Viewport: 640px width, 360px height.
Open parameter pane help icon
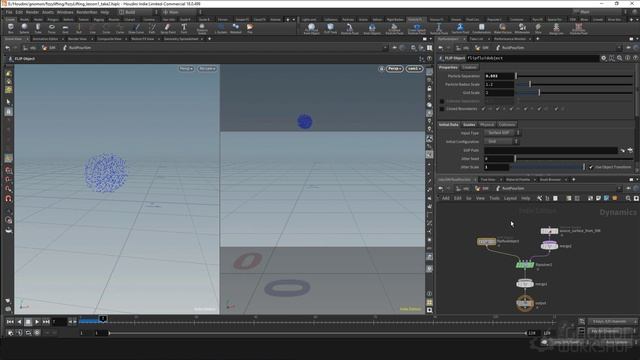coord(636,58)
